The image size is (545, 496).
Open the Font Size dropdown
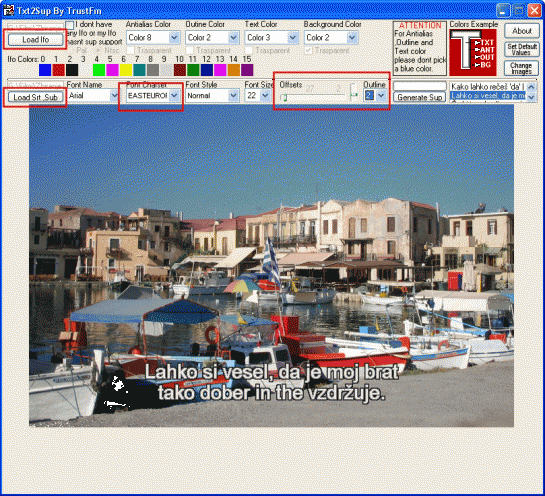click(x=266, y=95)
